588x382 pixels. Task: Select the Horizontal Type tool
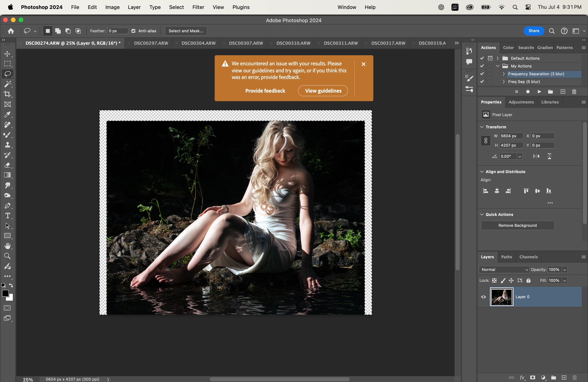tap(7, 216)
